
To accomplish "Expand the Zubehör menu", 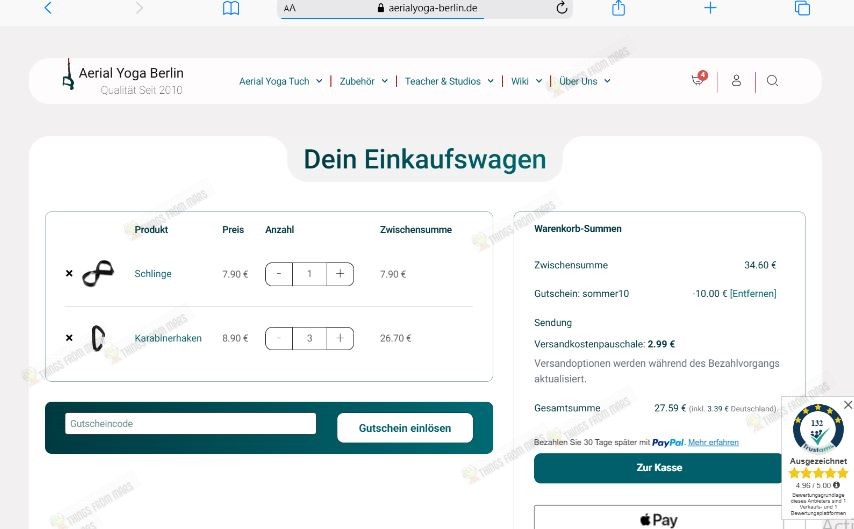I will point(363,81).
